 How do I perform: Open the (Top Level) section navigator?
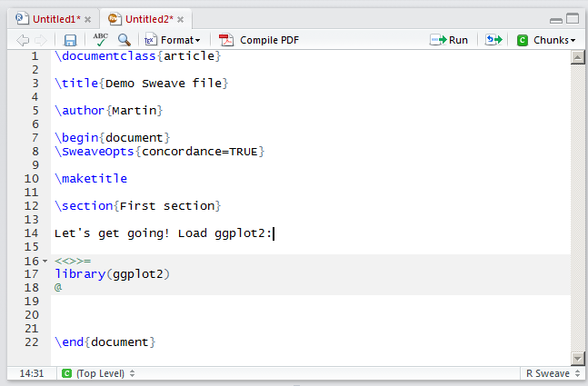pyautogui.click(x=98, y=373)
